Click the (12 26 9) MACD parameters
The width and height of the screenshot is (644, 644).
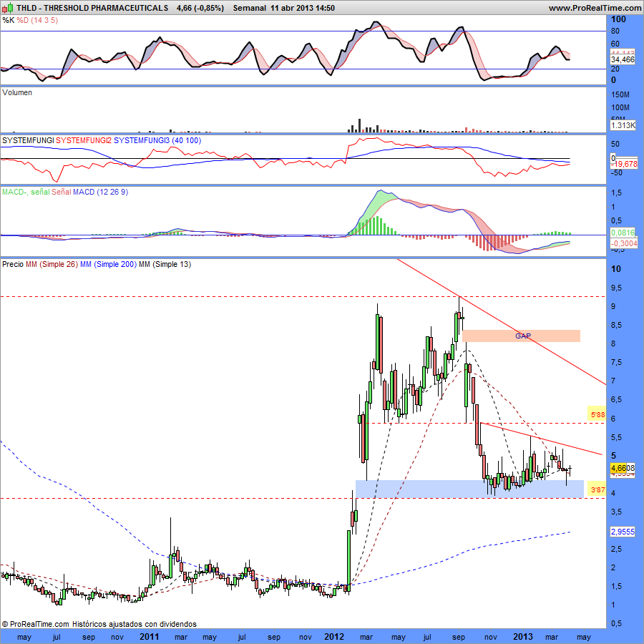(112, 192)
